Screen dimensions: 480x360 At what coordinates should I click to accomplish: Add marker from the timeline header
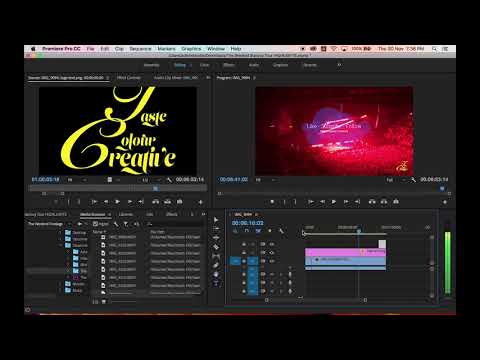(x=269, y=231)
